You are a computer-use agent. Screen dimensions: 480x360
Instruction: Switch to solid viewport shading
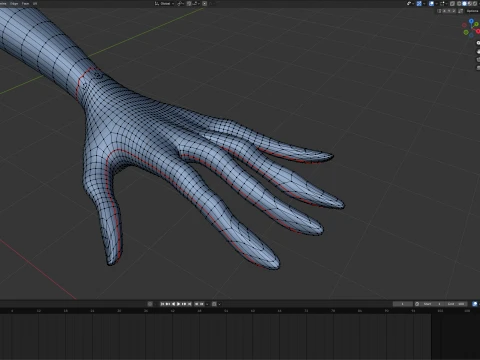click(x=464, y=3)
